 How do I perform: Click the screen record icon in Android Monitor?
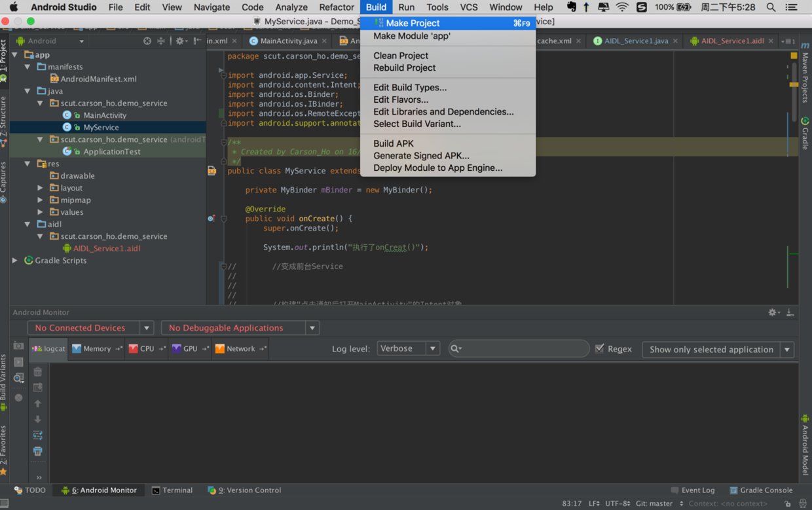point(18,361)
